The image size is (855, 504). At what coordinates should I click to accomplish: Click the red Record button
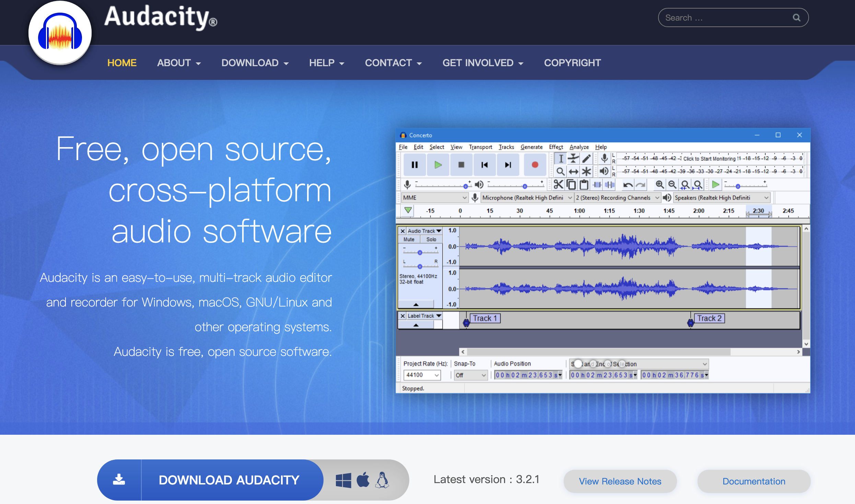[535, 165]
